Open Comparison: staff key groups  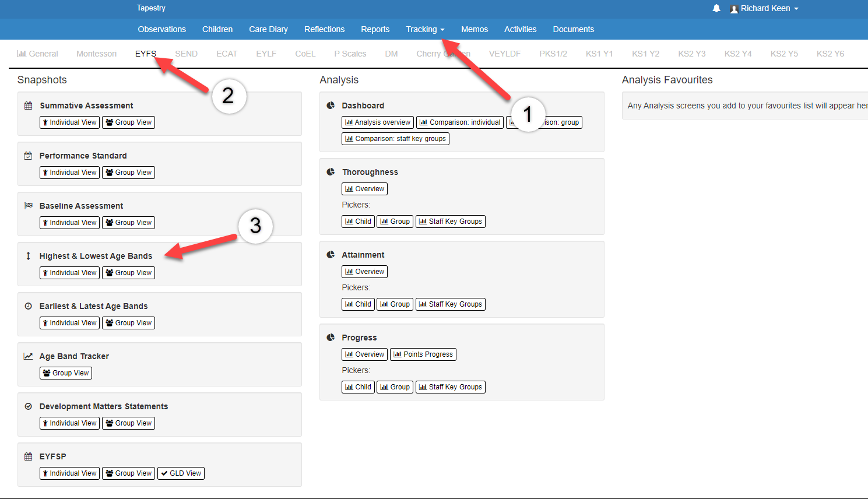395,139
